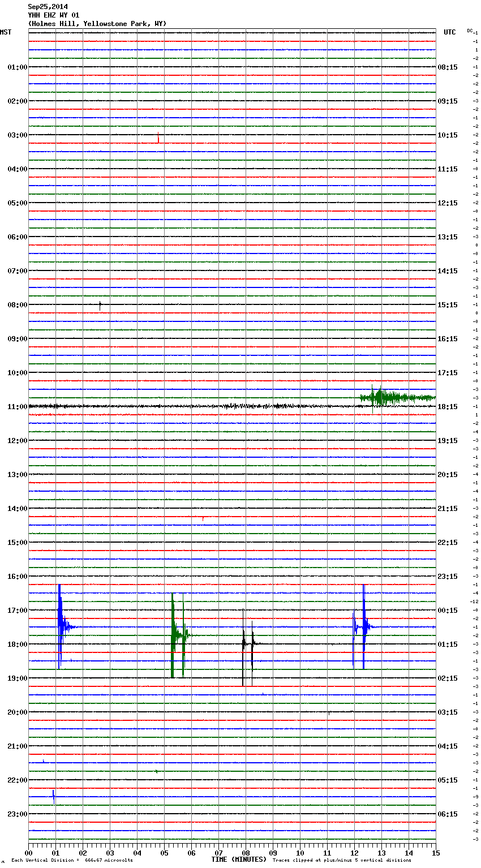481x868 pixels.
Task: Click the 666.67 microvolts vertical division note
Action: tap(72, 861)
